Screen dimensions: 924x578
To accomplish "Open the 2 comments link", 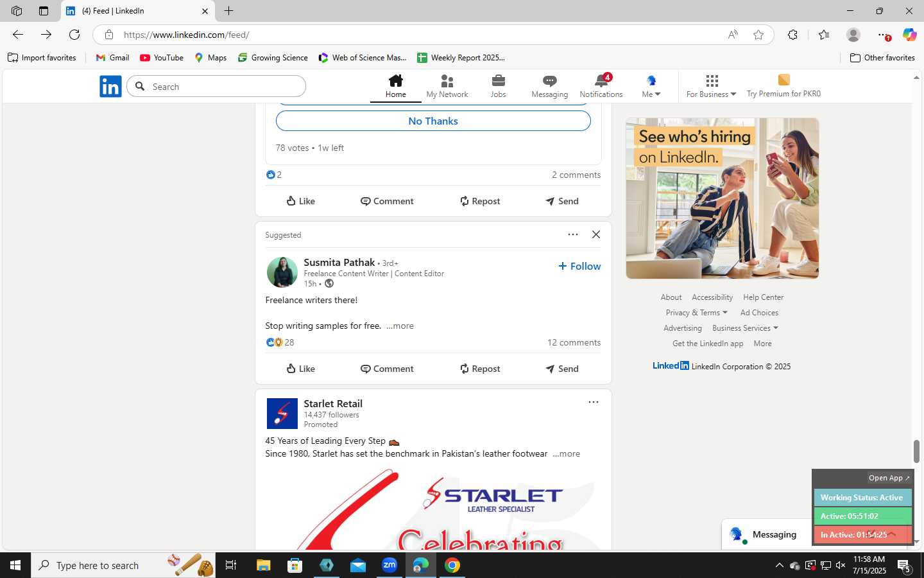I will click(x=576, y=175).
